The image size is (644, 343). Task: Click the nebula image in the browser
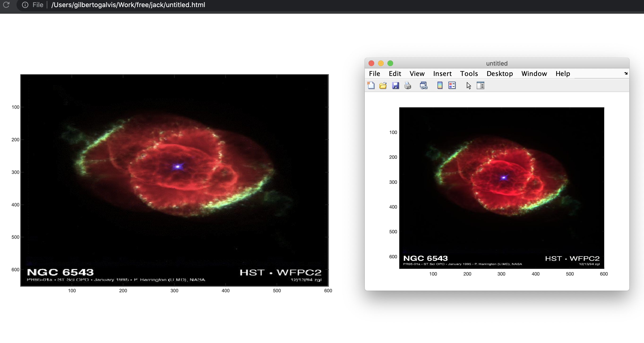[175, 180]
